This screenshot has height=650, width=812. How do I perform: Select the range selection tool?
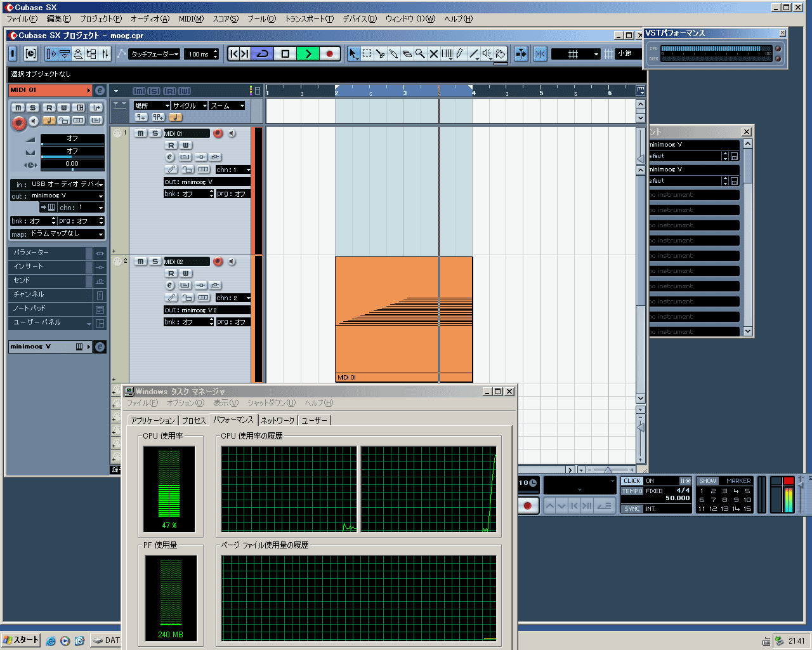[x=367, y=54]
